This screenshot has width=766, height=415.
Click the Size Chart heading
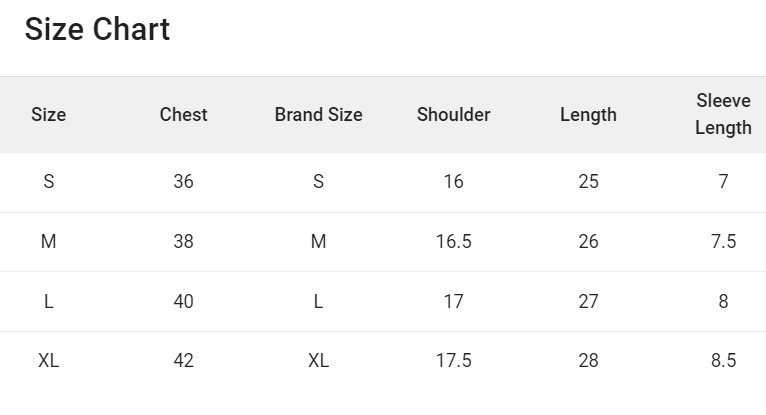click(x=97, y=30)
